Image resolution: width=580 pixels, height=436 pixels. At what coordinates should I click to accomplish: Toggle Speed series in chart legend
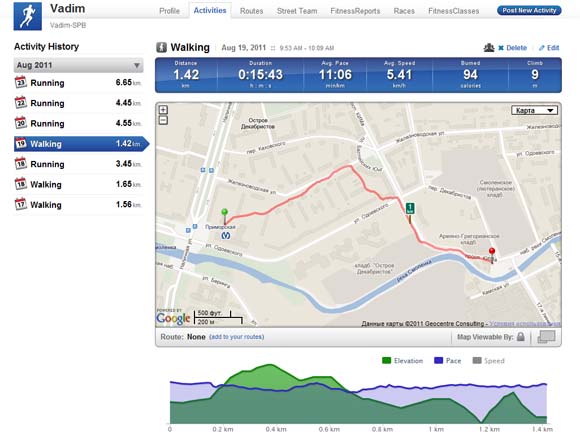pyautogui.click(x=489, y=361)
